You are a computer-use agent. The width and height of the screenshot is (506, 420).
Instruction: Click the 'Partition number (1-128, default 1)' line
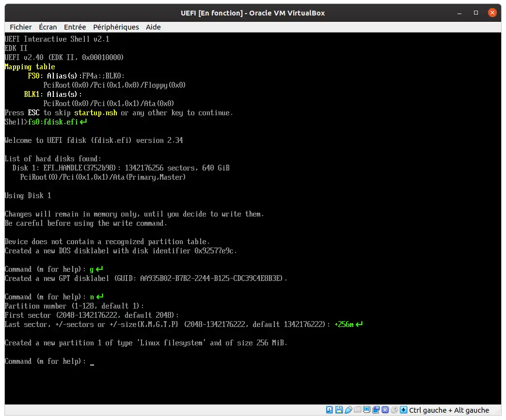point(74,306)
